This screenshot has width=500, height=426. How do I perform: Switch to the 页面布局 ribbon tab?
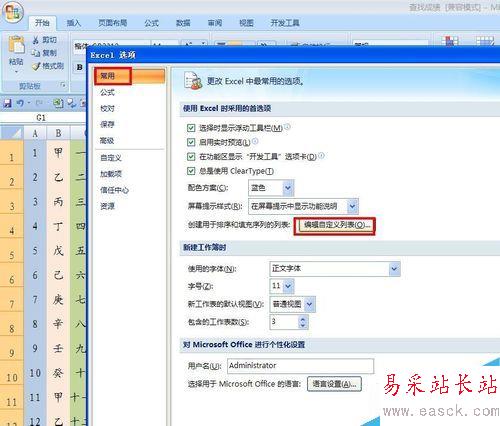113,23
